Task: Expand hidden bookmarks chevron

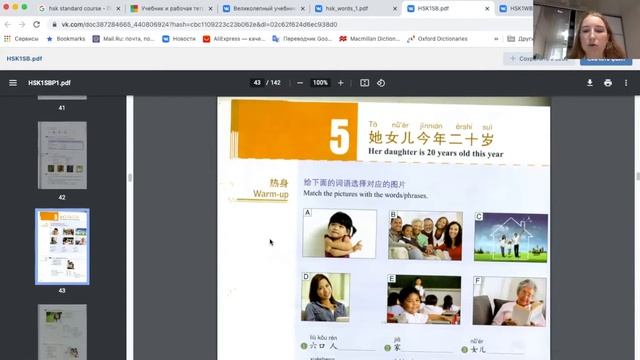Action: point(496,39)
